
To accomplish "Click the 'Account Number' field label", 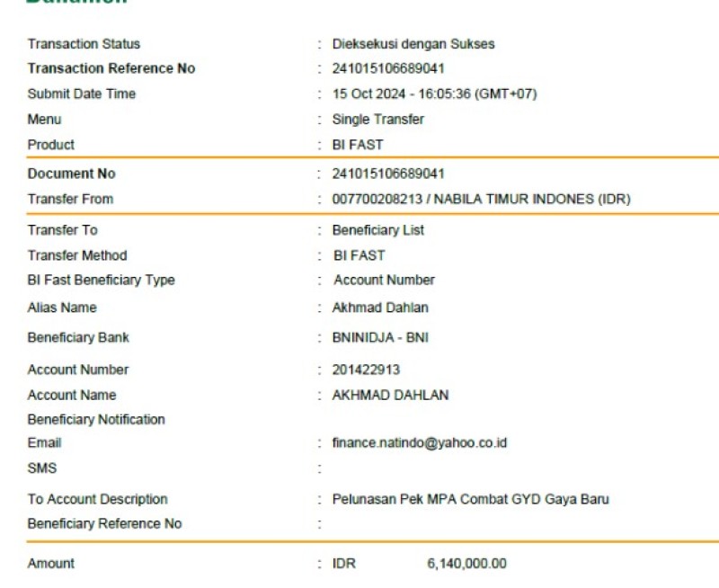I will (78, 370).
